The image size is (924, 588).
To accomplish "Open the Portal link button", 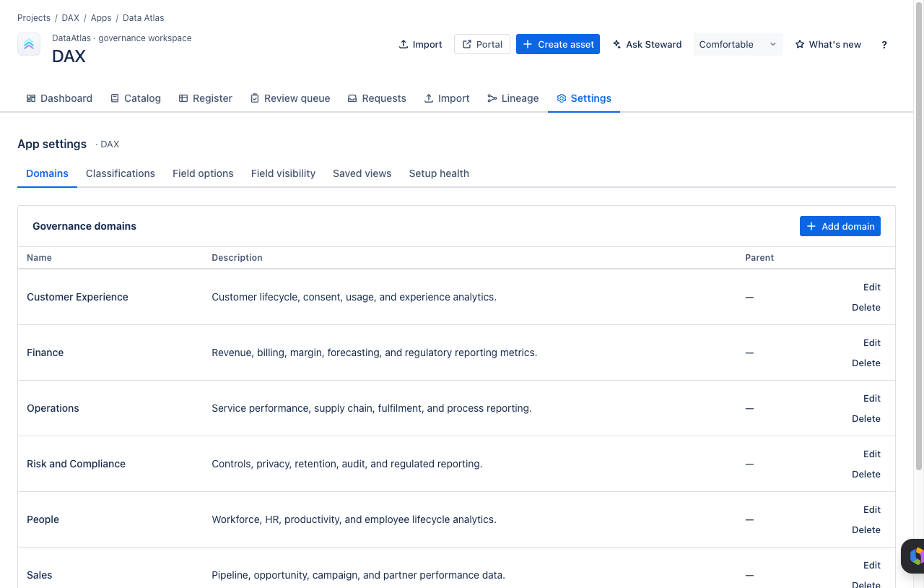I will pyautogui.click(x=482, y=44).
